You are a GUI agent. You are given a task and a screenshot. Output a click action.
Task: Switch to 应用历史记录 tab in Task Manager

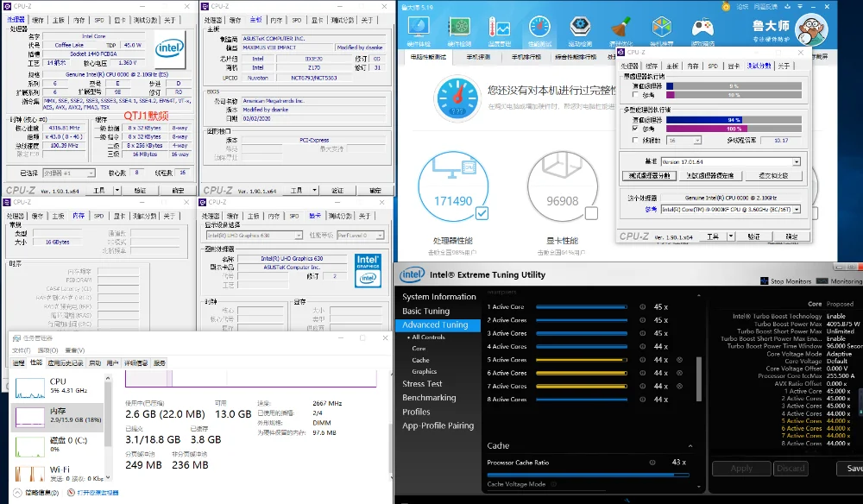(66, 362)
